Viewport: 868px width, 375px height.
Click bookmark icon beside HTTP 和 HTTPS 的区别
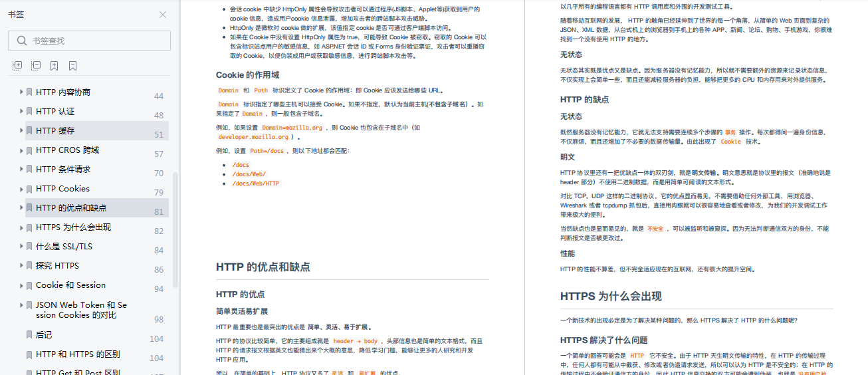click(x=29, y=354)
